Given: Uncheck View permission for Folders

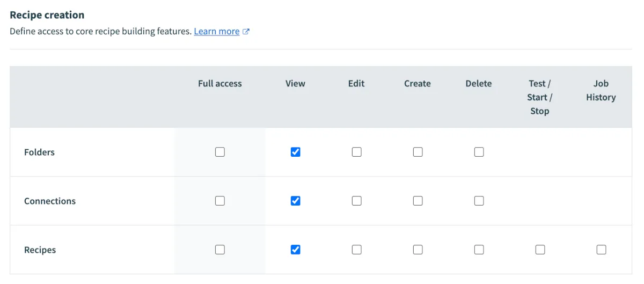Looking at the screenshot, I should pyautogui.click(x=295, y=152).
